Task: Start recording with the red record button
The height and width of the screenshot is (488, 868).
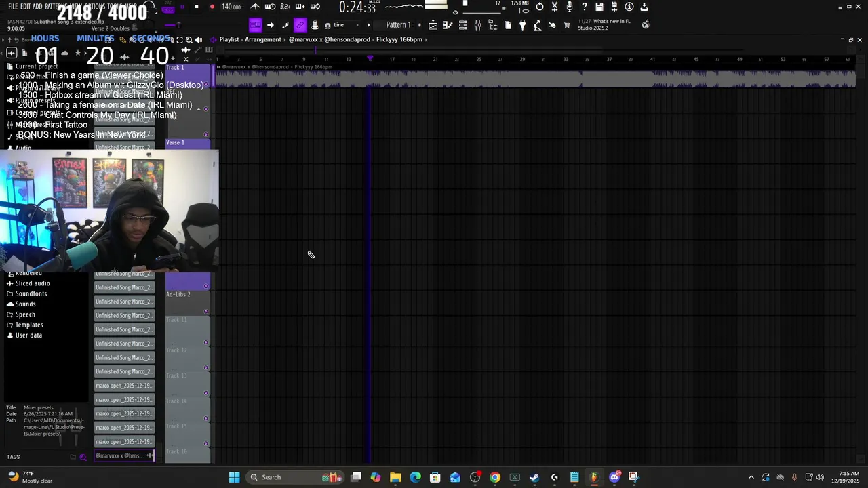Action: click(x=212, y=7)
